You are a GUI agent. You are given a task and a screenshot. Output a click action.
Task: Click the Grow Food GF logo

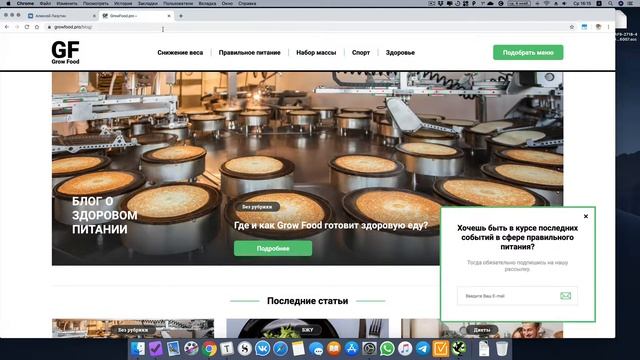pyautogui.click(x=65, y=52)
